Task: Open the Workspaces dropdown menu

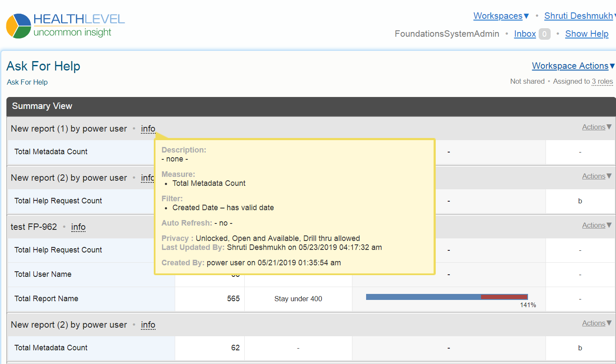Action: click(501, 16)
